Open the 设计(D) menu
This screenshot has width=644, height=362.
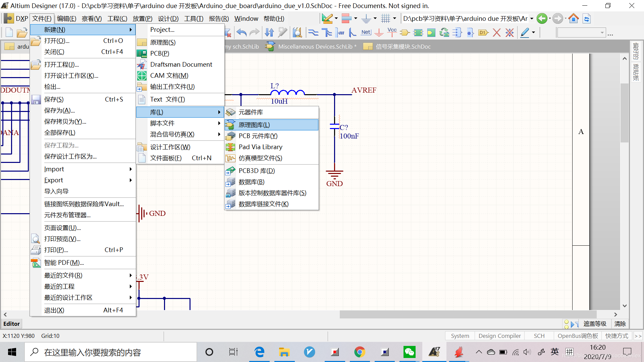point(168,18)
